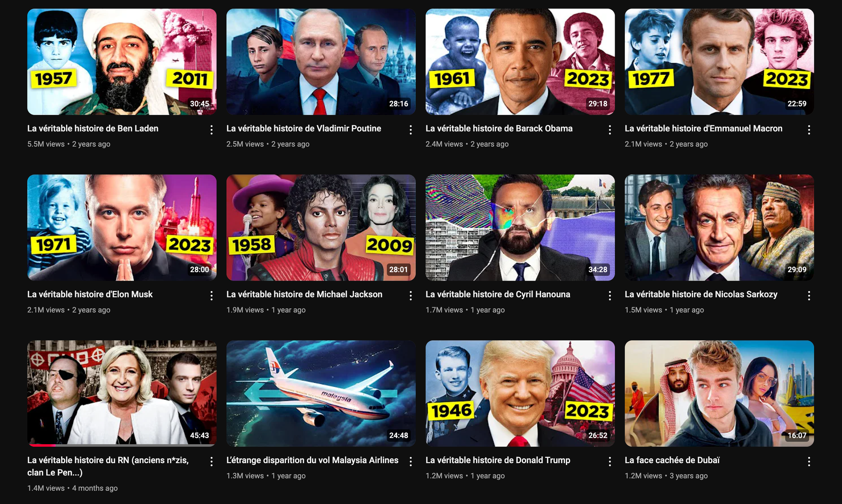Open the Michael Jackson 1958-2009 thumbnail
Viewport: 842px width, 504px height.
point(321,228)
